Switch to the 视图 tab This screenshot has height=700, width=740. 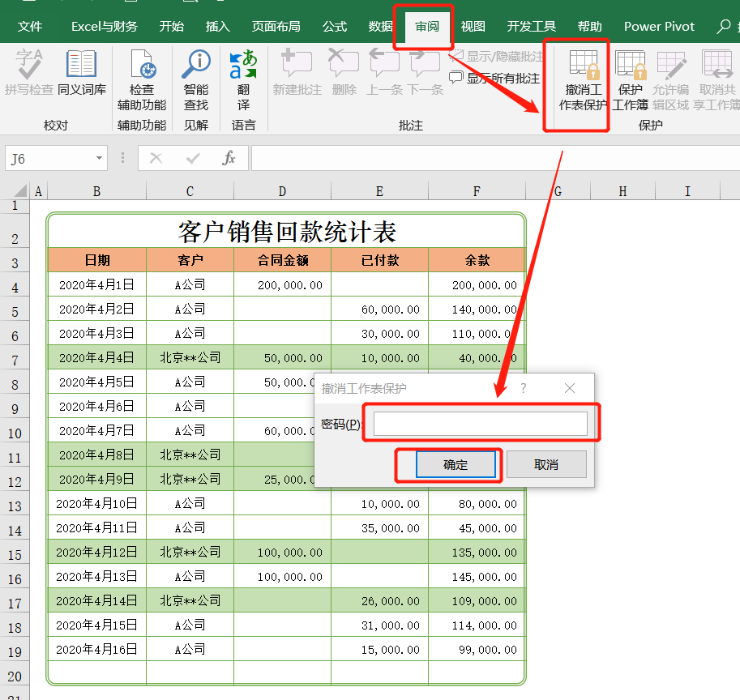click(x=473, y=27)
